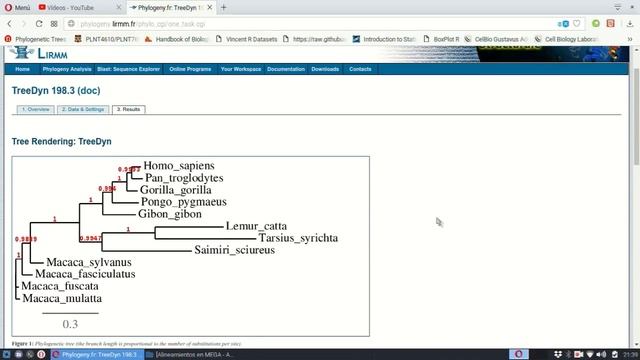Click the Gorilla_gorilla tree label
The width and height of the screenshot is (640, 360).
tap(176, 190)
